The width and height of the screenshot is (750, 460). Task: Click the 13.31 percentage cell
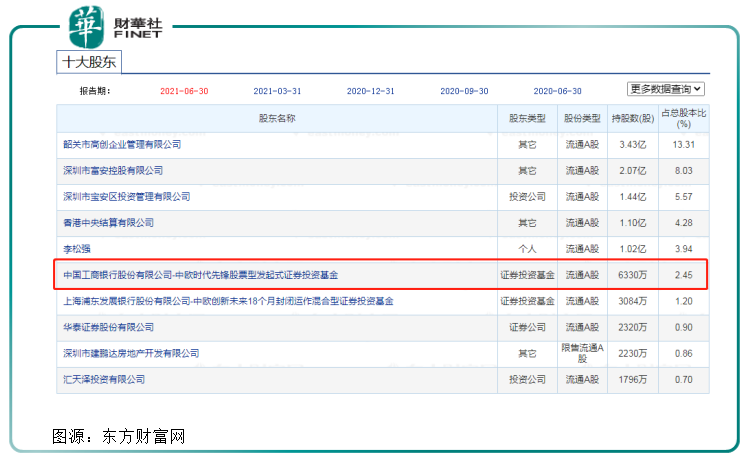684,144
